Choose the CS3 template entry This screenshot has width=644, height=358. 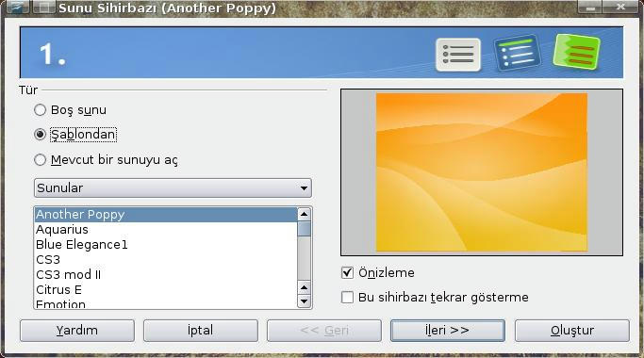pyautogui.click(x=166, y=260)
